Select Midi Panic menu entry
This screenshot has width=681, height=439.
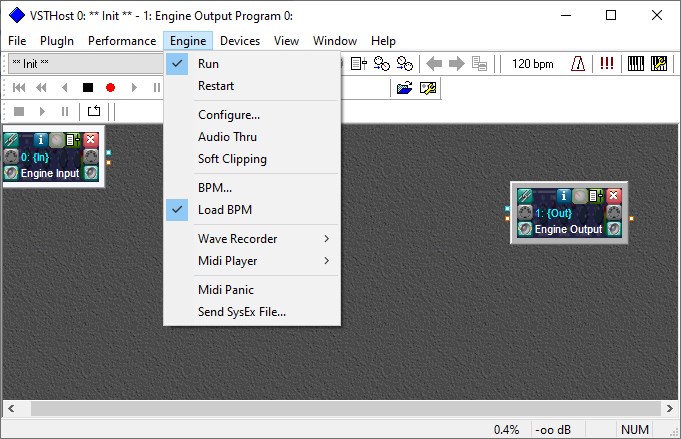tap(252, 290)
